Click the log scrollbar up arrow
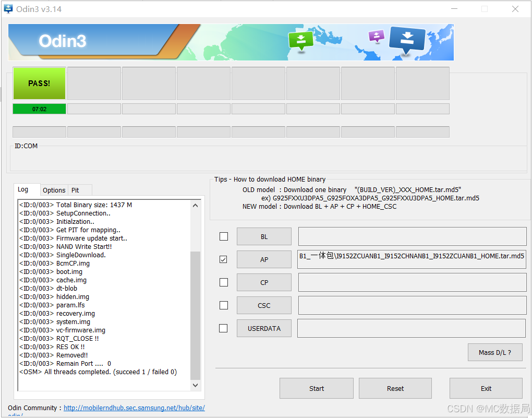Screen dimensions: 532x418 pyautogui.click(x=196, y=206)
